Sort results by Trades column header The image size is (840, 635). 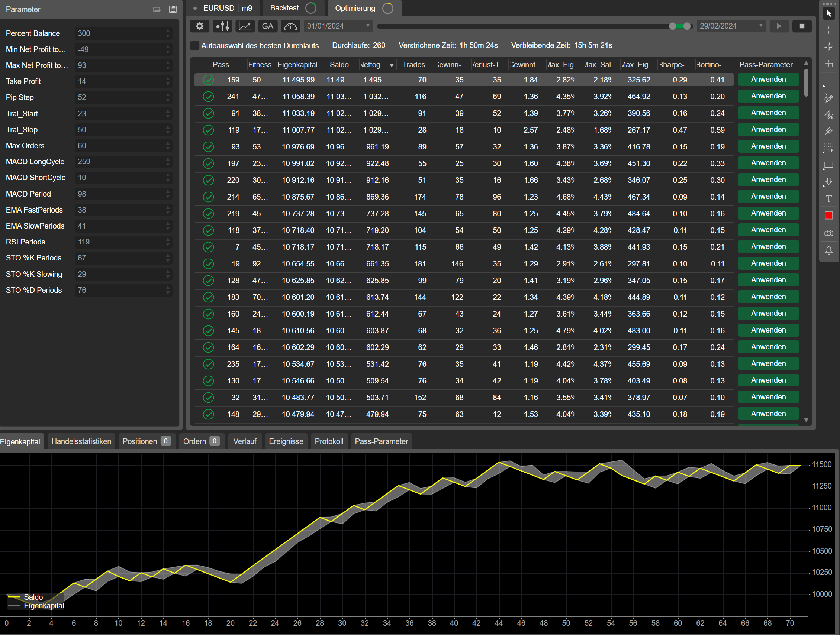click(x=413, y=65)
